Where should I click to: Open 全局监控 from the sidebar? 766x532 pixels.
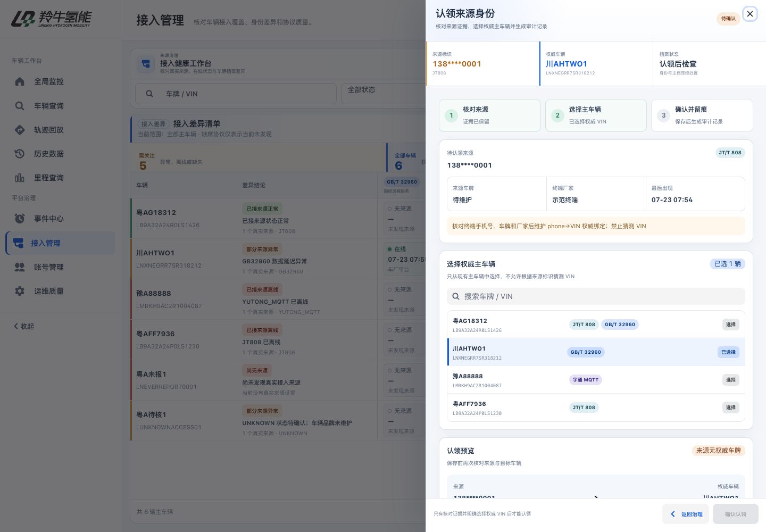[x=60, y=81]
